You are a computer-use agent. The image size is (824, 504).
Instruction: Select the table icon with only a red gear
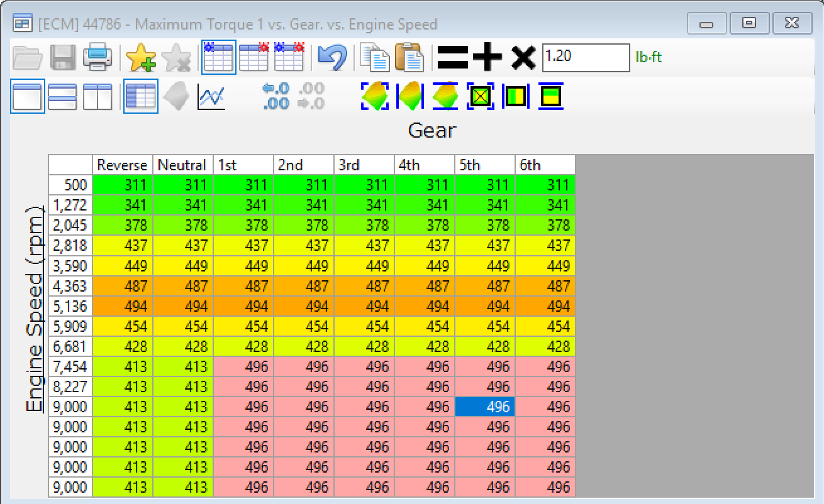[x=254, y=57]
